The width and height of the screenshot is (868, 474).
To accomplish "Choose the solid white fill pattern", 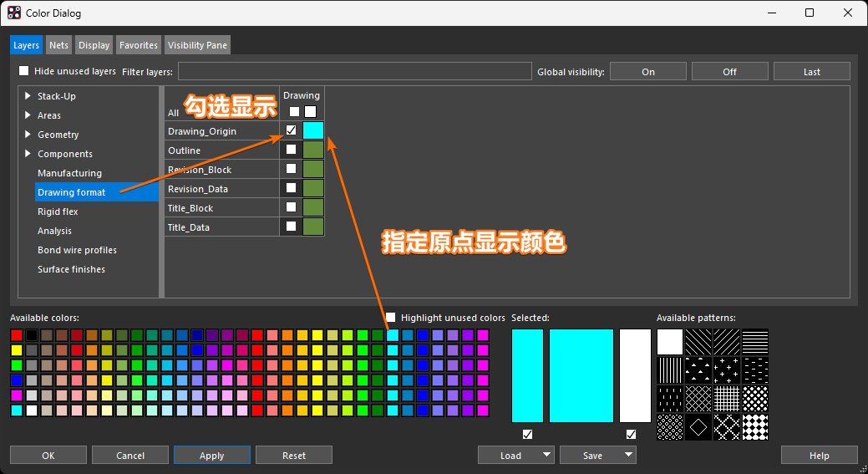I will pos(670,342).
